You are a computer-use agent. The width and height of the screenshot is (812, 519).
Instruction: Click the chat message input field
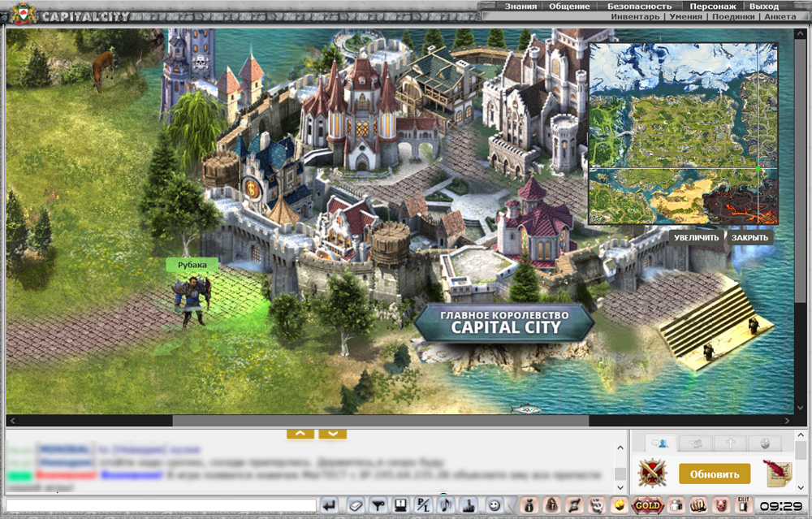[x=161, y=505]
